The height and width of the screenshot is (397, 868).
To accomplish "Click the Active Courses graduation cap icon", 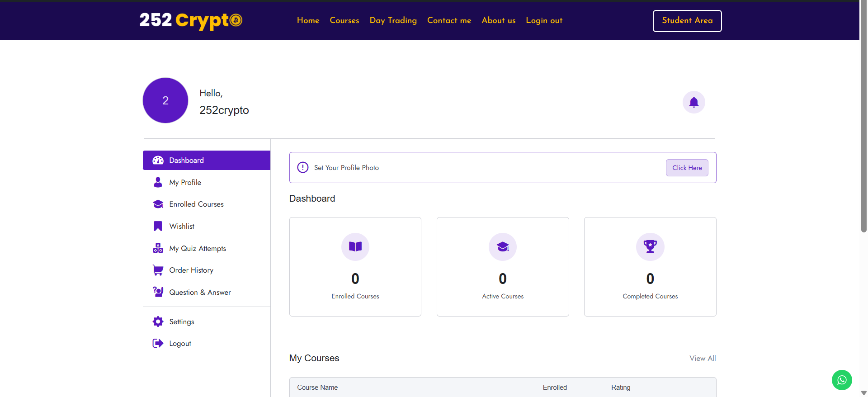I will [x=503, y=246].
